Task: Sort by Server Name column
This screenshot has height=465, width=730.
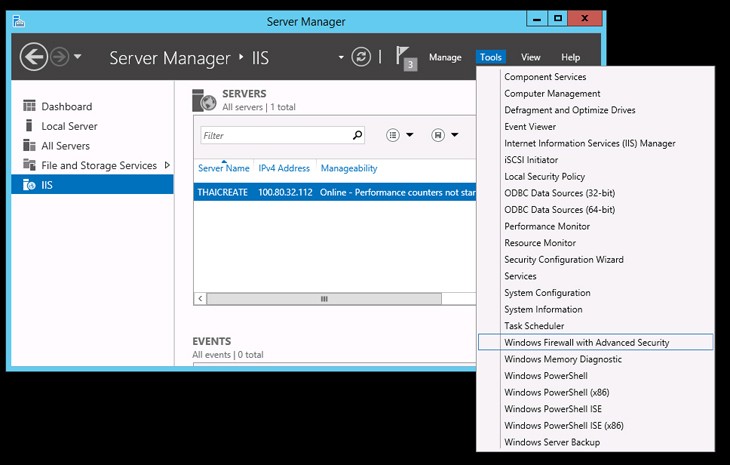Action: click(x=223, y=168)
